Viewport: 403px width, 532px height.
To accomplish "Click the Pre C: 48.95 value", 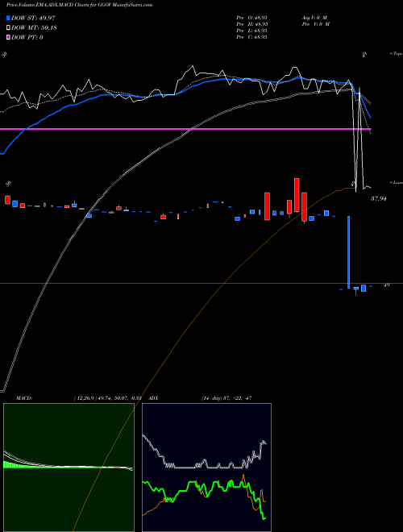I will click(x=252, y=37).
